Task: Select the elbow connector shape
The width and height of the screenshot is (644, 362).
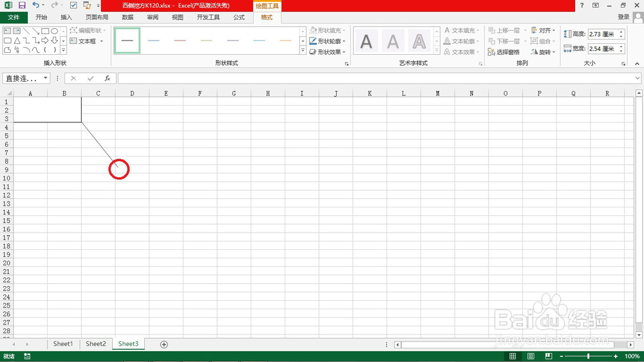Action: [x=26, y=41]
